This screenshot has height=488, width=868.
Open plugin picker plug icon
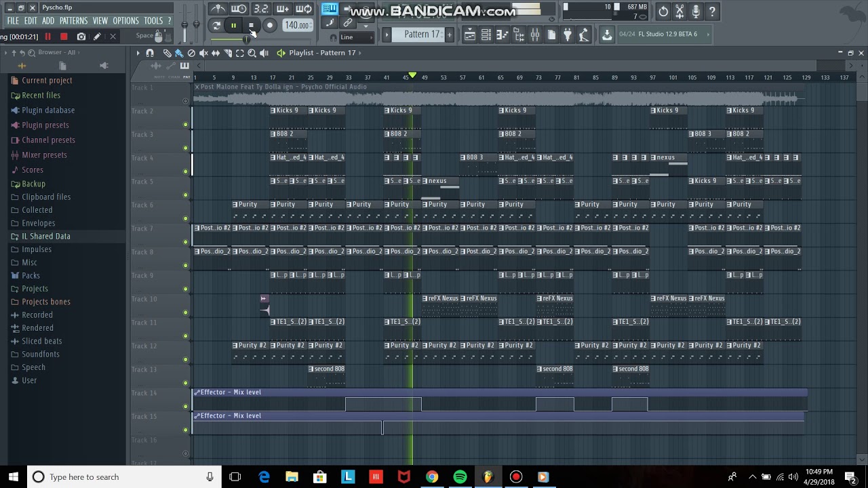point(568,35)
